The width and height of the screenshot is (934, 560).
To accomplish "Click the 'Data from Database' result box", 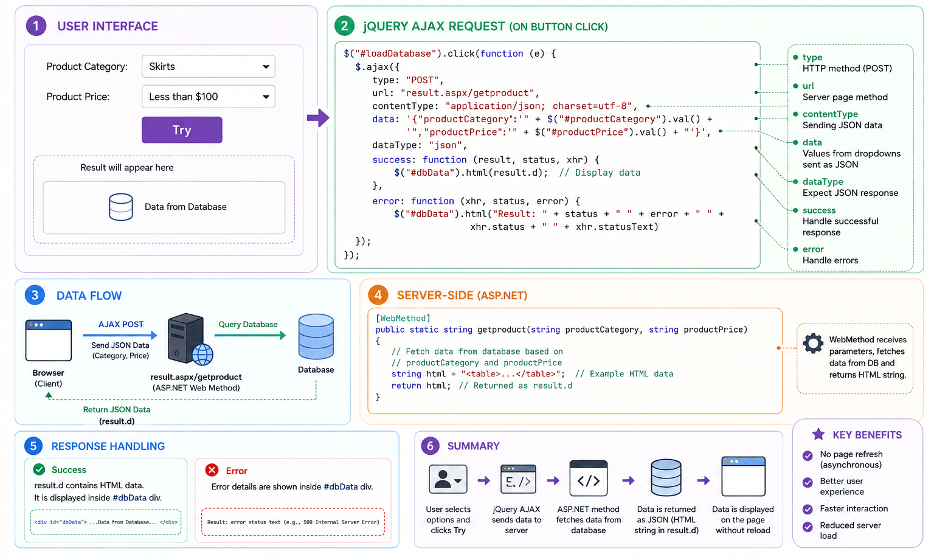I will click(x=164, y=207).
